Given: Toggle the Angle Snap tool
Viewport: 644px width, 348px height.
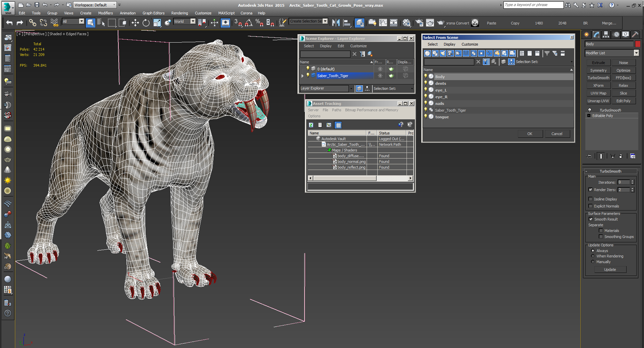Looking at the screenshot, I should tap(248, 23).
